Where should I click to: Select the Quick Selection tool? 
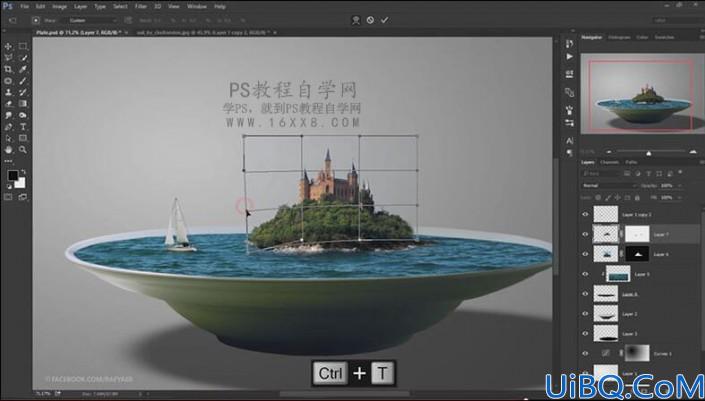[23, 58]
